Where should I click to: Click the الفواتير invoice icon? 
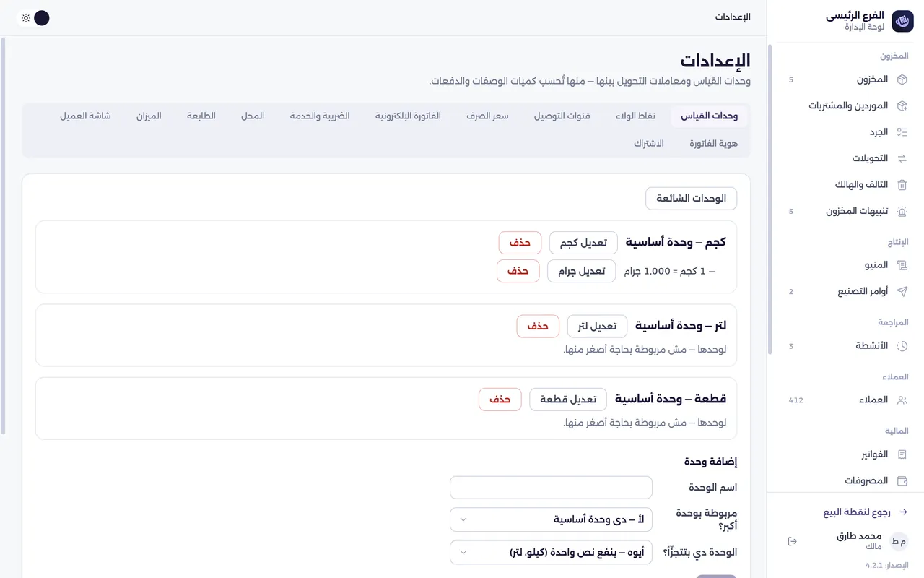[x=902, y=454]
